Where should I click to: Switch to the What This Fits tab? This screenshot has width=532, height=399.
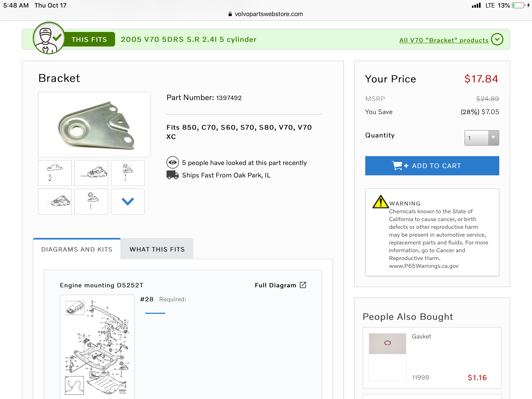157,249
